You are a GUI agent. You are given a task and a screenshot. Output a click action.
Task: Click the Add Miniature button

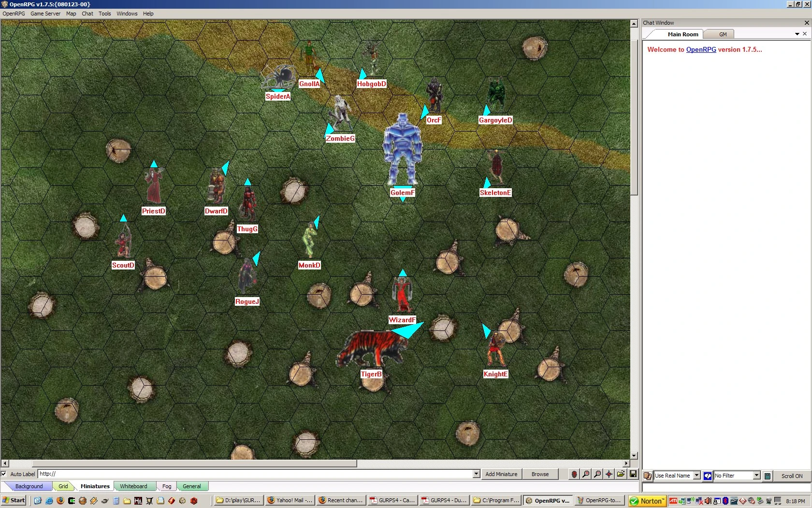click(501, 474)
